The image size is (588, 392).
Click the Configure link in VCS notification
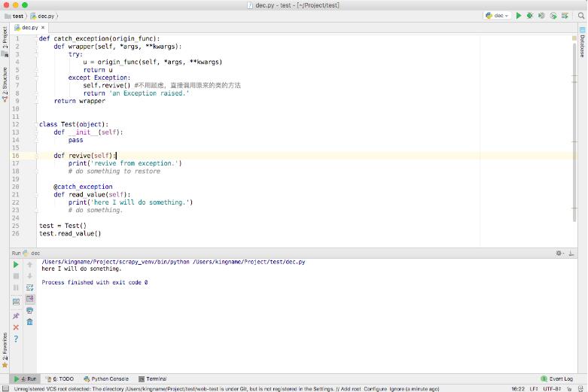(x=375, y=389)
